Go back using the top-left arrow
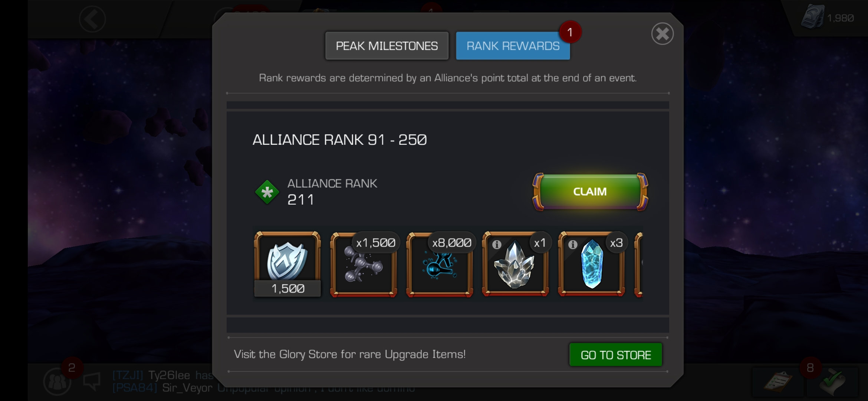Viewport: 868px width, 401px height. tap(92, 19)
